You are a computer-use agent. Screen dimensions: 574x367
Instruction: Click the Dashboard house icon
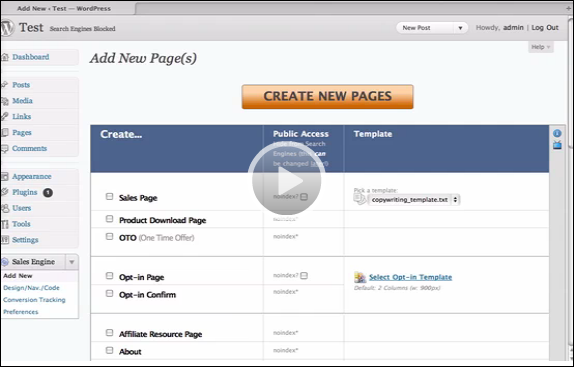click(5, 57)
